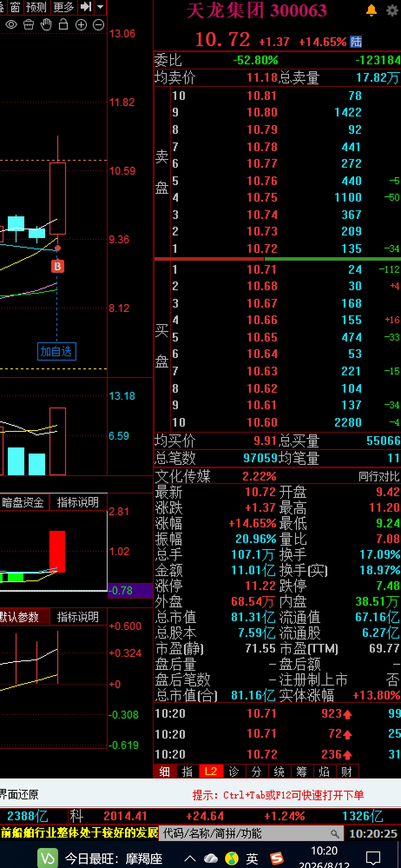Viewport: 401px width, 868px height.
Task: Select the 统 statistics tab
Action: click(x=279, y=771)
